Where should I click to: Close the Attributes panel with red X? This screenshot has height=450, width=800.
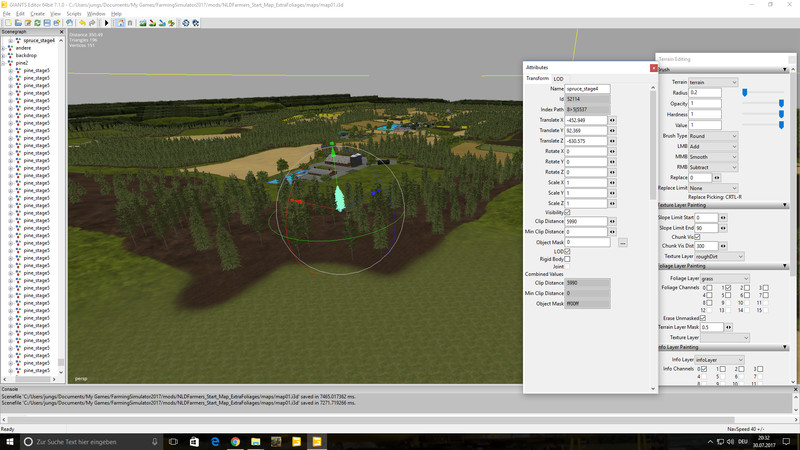[654, 68]
